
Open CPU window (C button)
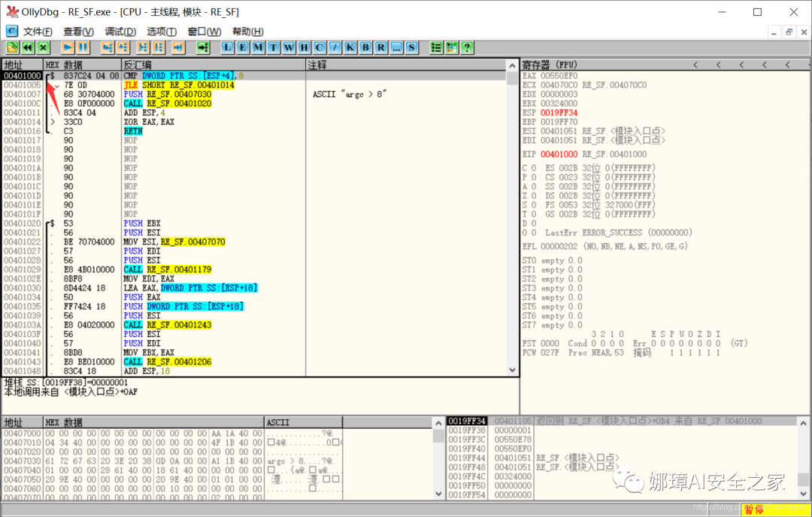click(320, 47)
